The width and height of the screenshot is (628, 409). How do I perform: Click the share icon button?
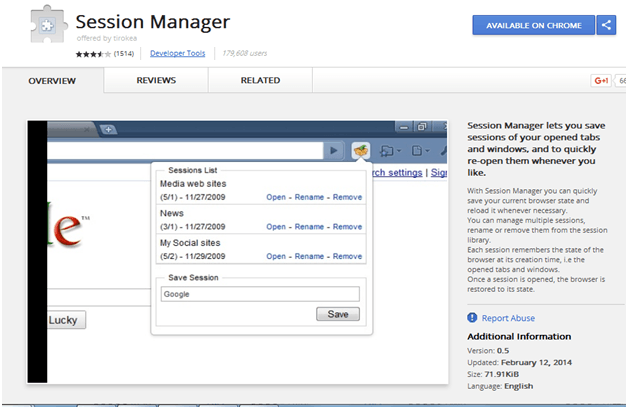click(606, 25)
